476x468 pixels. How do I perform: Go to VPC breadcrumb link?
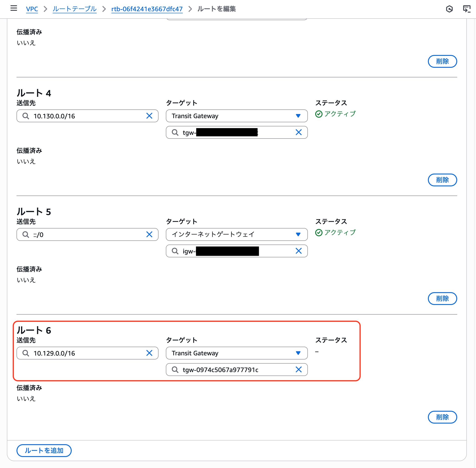(x=32, y=9)
